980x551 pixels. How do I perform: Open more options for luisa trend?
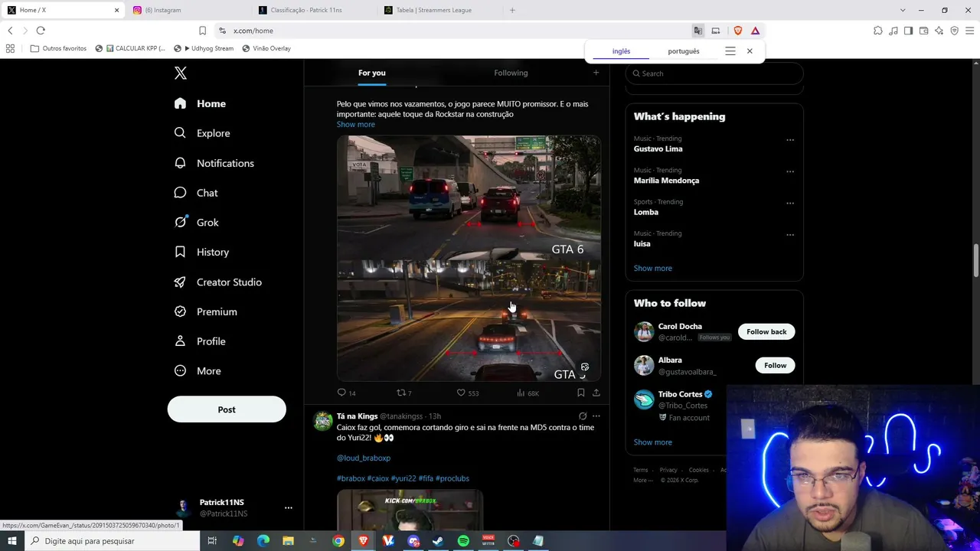pyautogui.click(x=790, y=235)
